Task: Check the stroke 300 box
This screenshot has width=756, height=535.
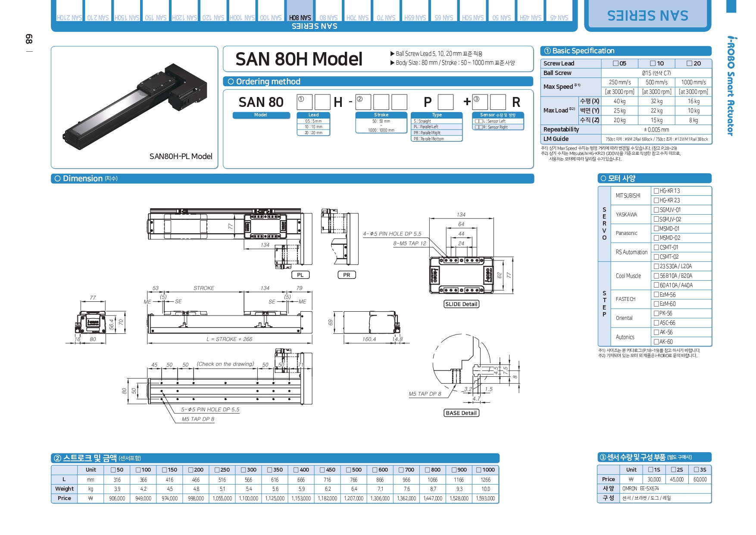Action: point(244,470)
